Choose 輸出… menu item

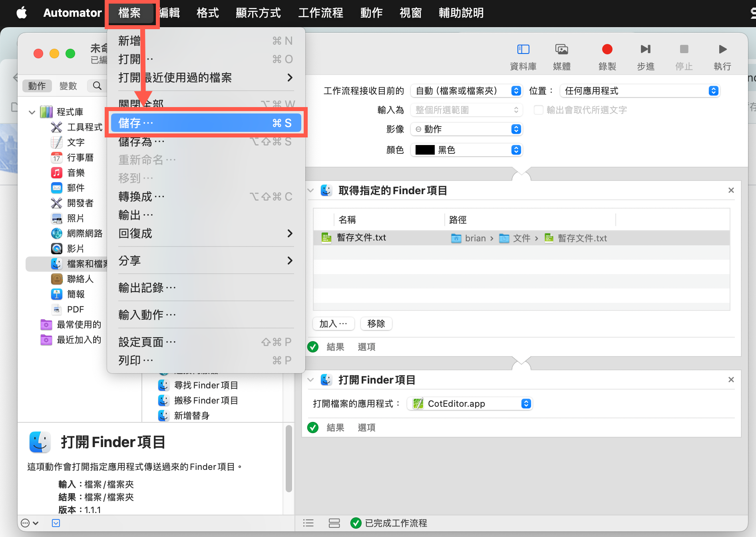point(206,215)
